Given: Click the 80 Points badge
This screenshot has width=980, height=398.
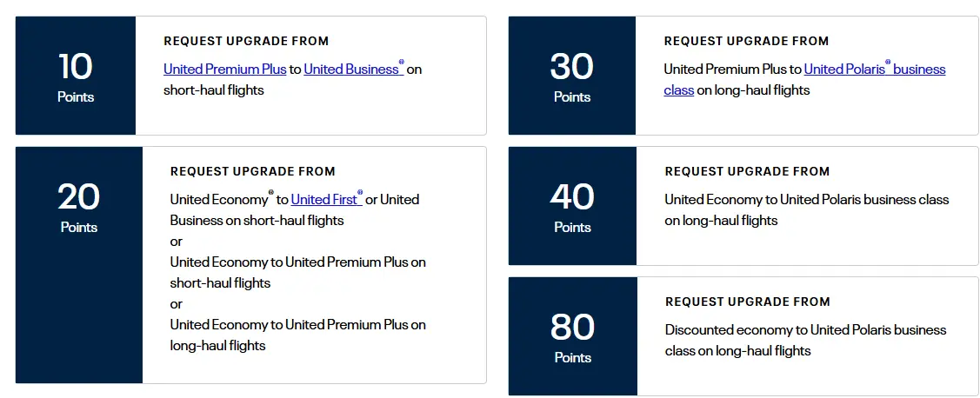Looking at the screenshot, I should 572,336.
